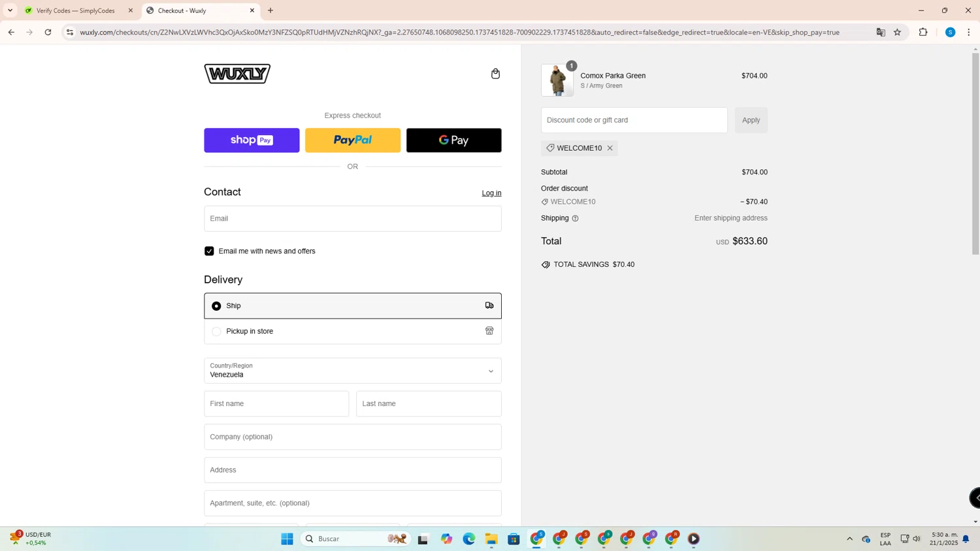Open the notifications bell icon
Image resolution: width=980 pixels, height=551 pixels.
[966, 539]
